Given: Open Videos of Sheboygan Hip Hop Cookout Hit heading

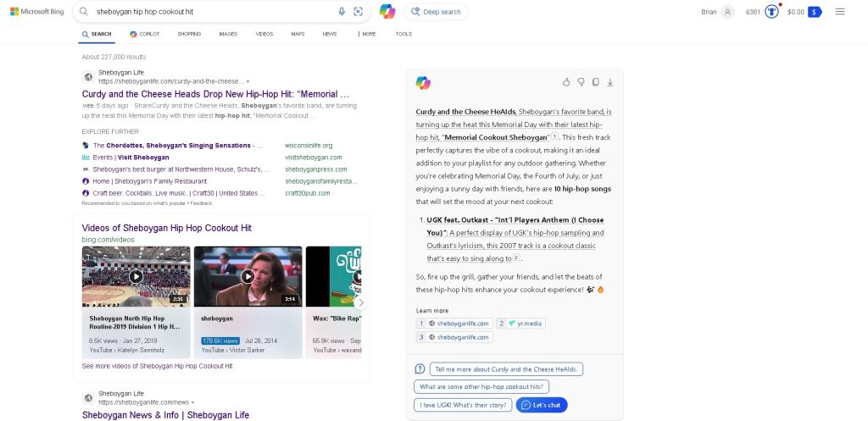Looking at the screenshot, I should pyautogui.click(x=167, y=228).
